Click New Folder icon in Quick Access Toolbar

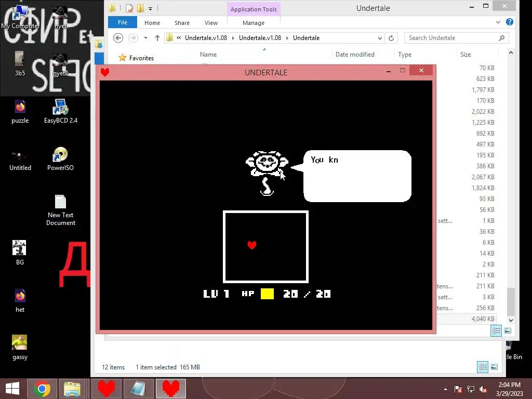140,8
